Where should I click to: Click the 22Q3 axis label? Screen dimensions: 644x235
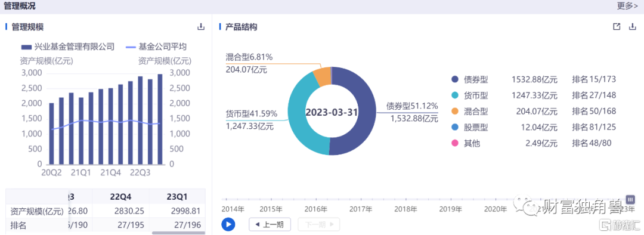141,172
